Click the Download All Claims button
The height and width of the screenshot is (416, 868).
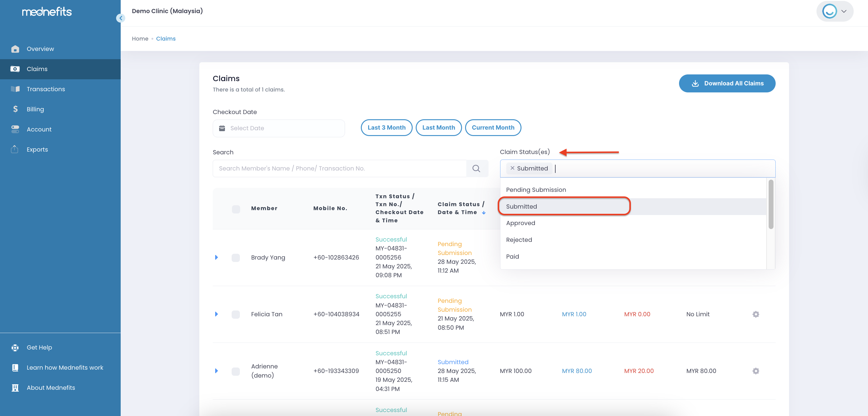pos(727,83)
